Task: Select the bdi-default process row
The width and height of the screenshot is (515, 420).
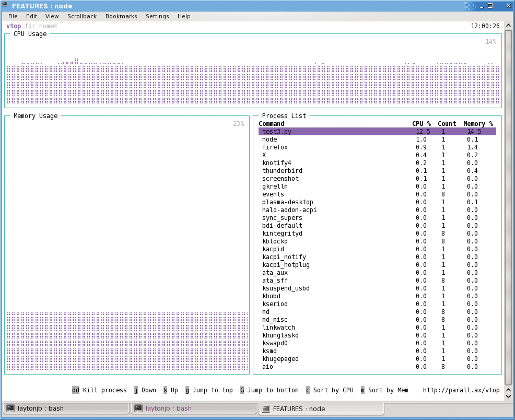Action: (377, 226)
